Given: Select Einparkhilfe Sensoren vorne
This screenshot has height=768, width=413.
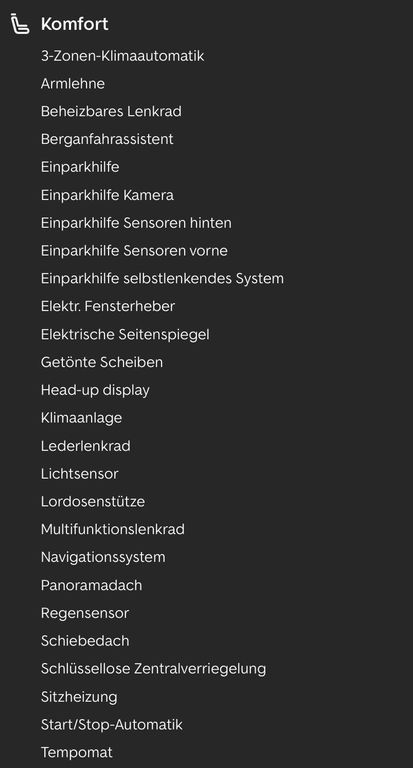Looking at the screenshot, I should 134,251.
